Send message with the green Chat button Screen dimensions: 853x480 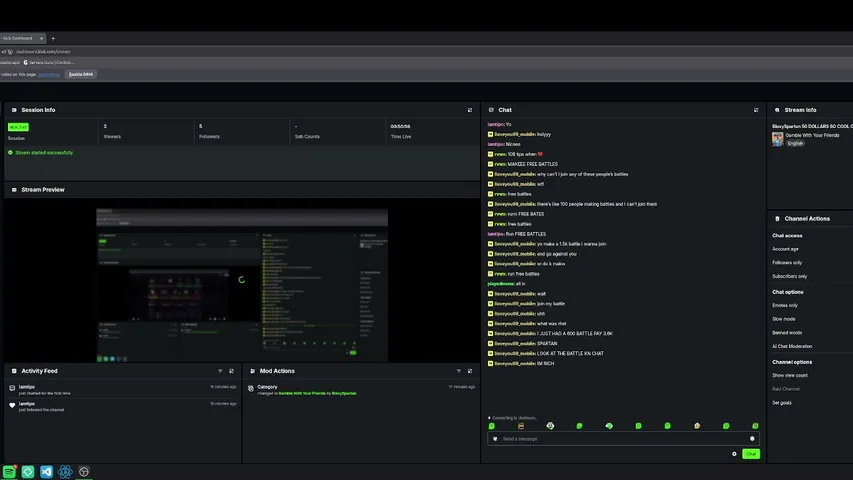751,454
